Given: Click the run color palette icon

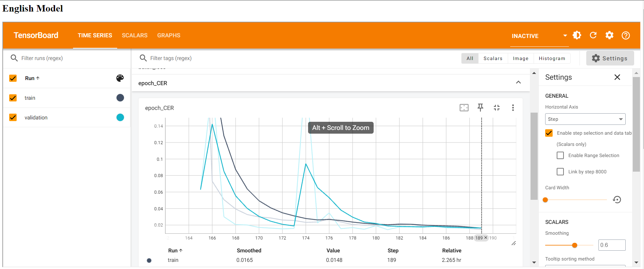Looking at the screenshot, I should click(120, 78).
